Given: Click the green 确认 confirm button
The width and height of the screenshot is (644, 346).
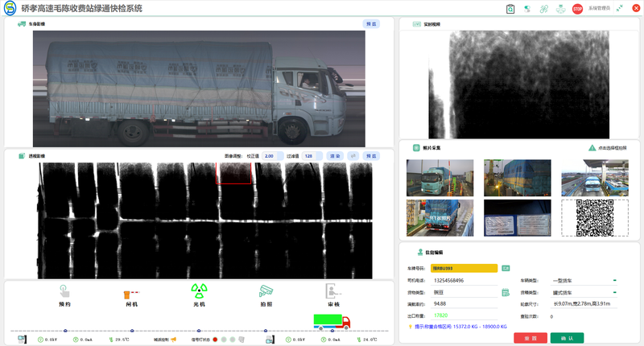Looking at the screenshot, I should (567, 338).
